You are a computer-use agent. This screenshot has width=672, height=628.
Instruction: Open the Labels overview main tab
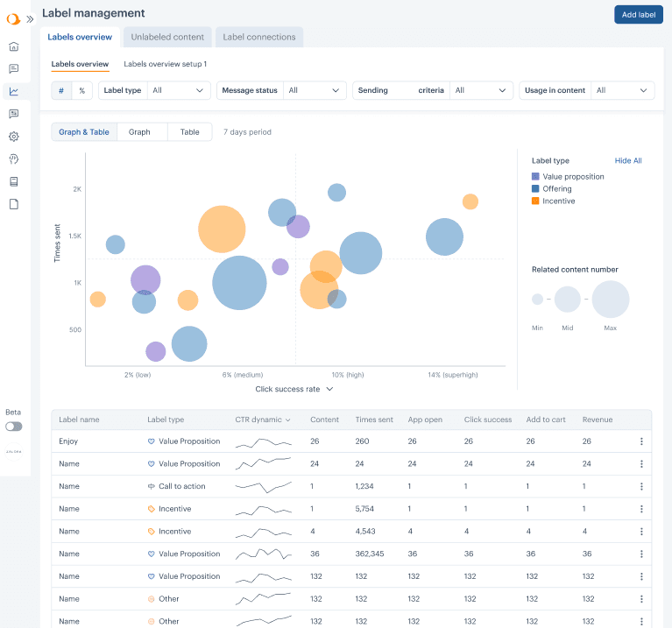click(80, 37)
